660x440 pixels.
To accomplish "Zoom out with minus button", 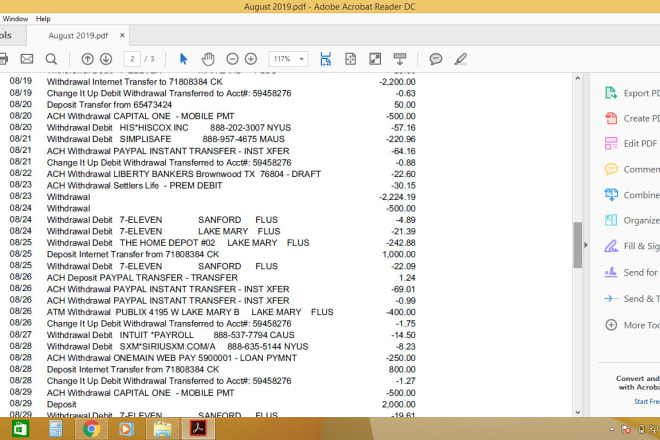I will [232, 59].
